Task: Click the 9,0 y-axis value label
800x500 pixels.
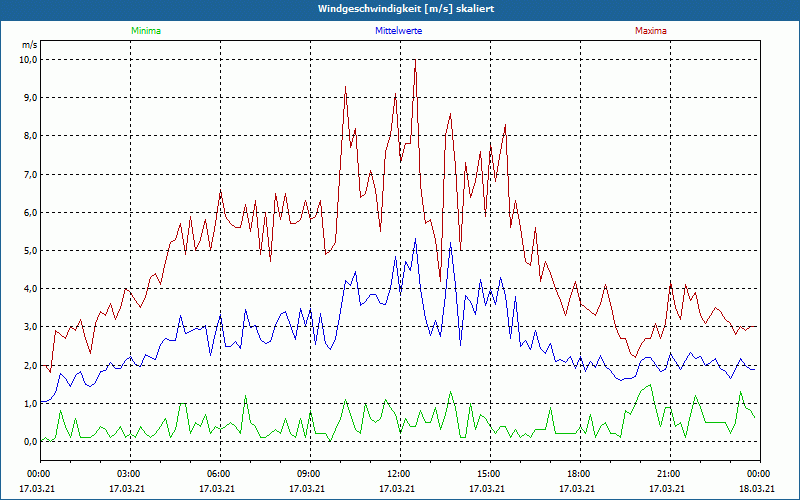Action: click(x=30, y=97)
